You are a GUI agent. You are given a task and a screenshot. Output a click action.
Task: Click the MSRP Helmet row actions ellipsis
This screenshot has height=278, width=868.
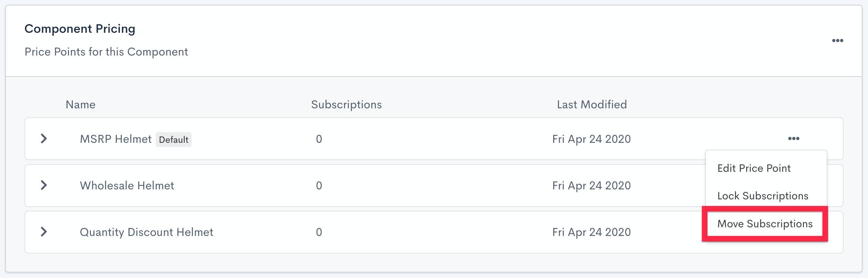[x=794, y=139]
